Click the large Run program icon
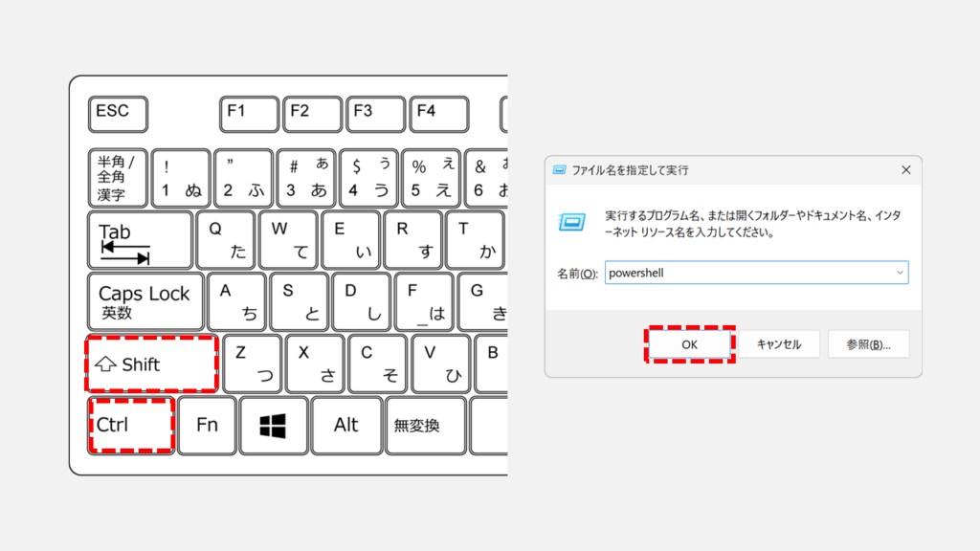Image resolution: width=980 pixels, height=551 pixels. (x=572, y=222)
